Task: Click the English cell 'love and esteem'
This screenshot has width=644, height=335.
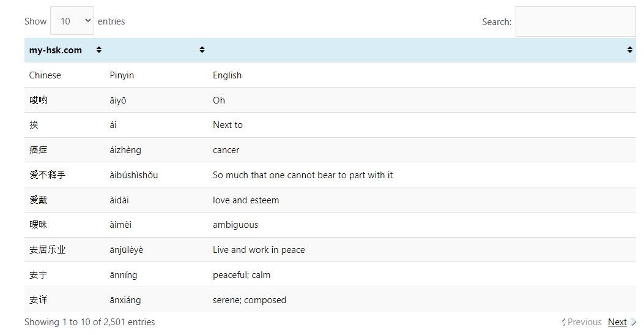Action: tap(246, 200)
